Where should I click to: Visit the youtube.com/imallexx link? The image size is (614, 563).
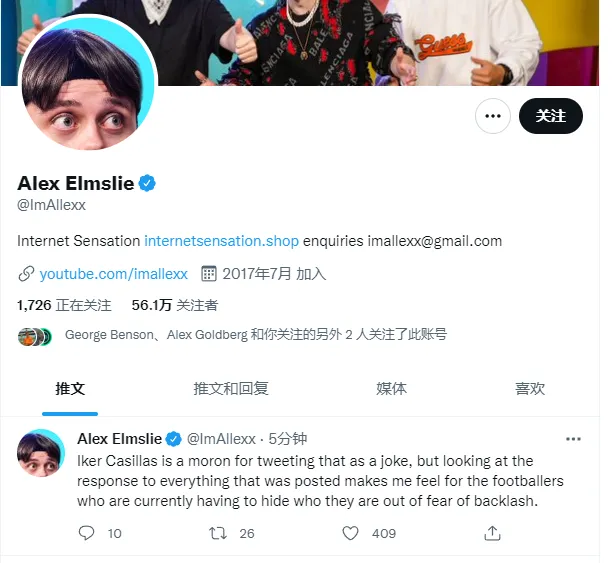114,274
